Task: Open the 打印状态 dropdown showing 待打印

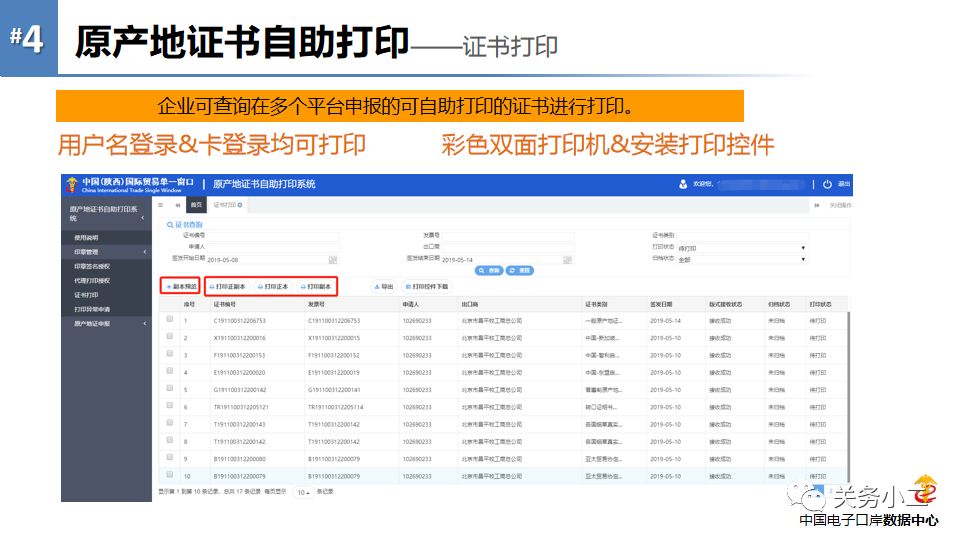Action: click(742, 248)
